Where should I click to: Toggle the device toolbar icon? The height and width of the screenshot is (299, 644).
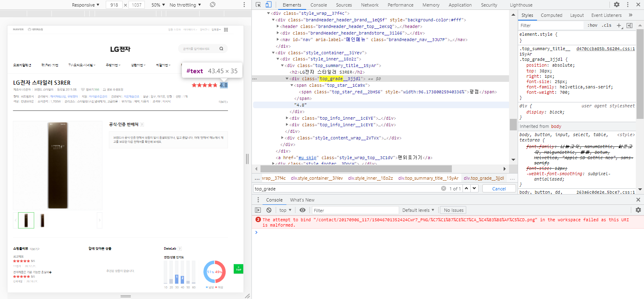tap(268, 5)
